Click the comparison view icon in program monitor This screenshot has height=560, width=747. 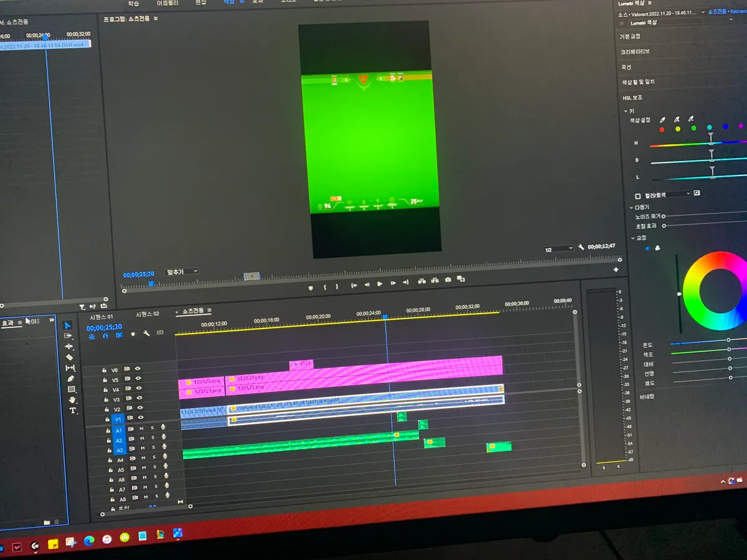(x=461, y=279)
